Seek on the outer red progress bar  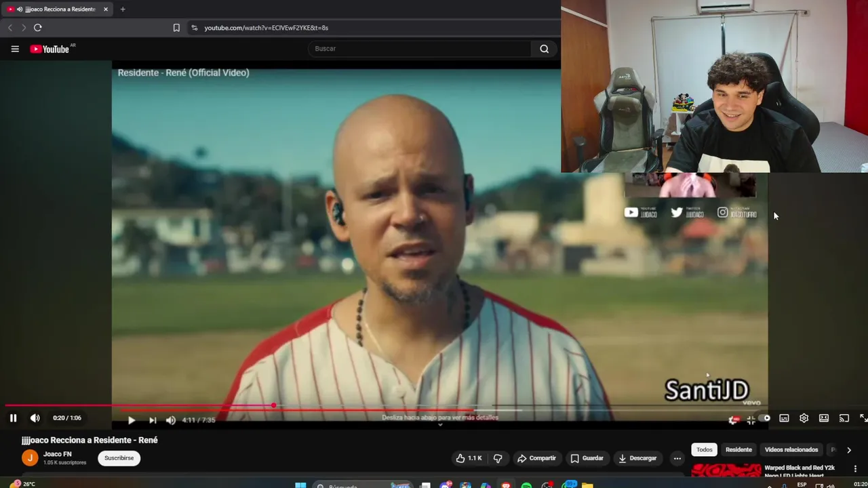tap(434, 405)
